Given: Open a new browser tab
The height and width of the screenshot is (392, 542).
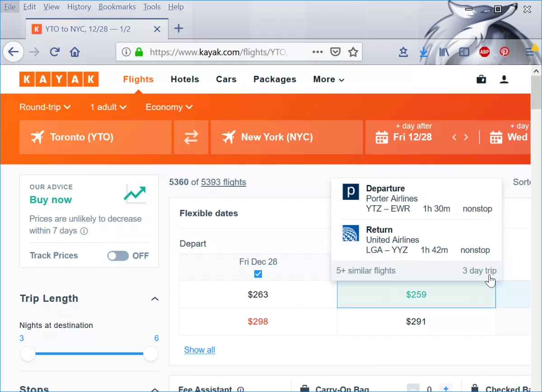Looking at the screenshot, I should click(x=179, y=28).
